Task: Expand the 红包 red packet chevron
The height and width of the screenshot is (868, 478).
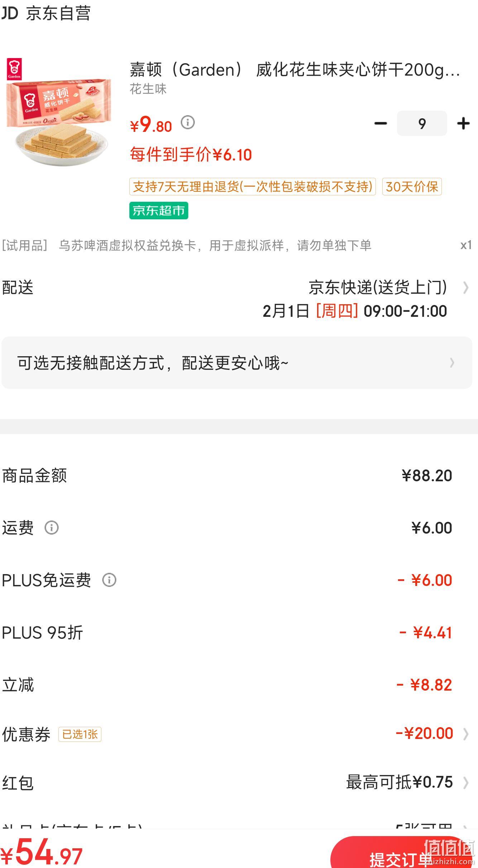Action: coord(465,782)
